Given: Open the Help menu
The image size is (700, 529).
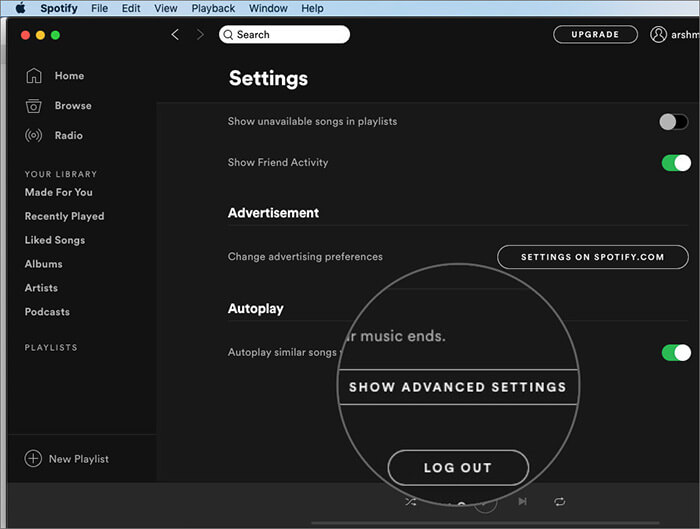Looking at the screenshot, I should tap(312, 8).
